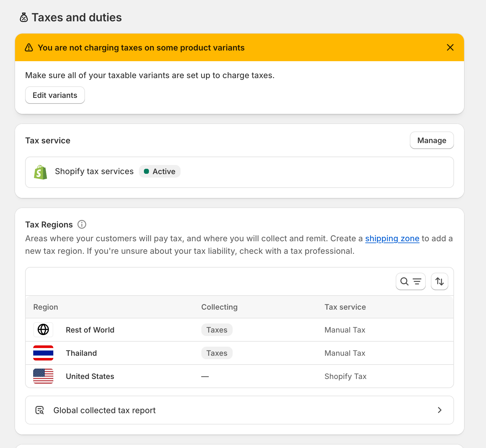486x448 pixels.
Task: Click the Taxes and duties money-bag icon
Action: click(24, 18)
